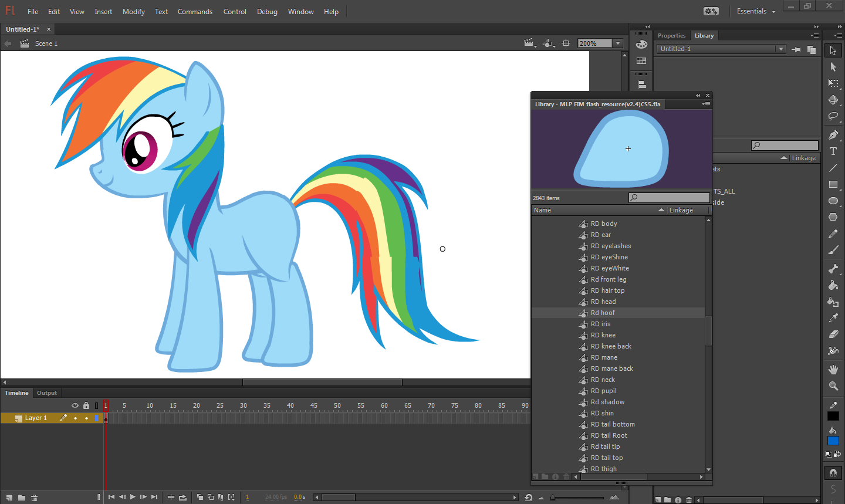Open the stage zoom 200% dropdown
This screenshot has height=504, width=845.
click(617, 43)
